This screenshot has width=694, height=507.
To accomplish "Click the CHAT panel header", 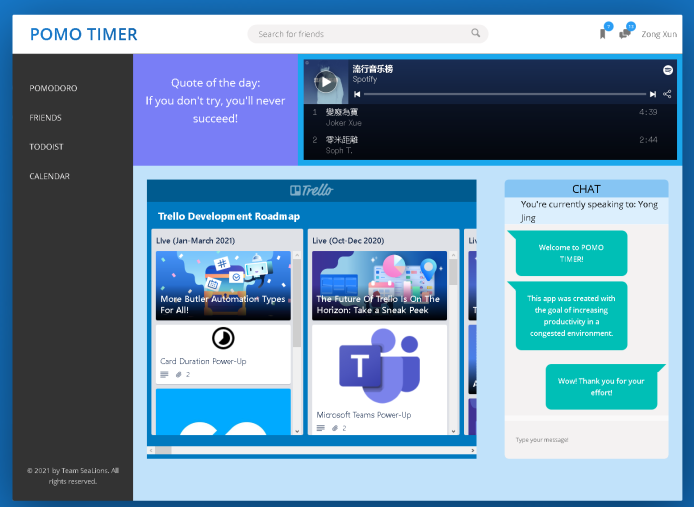I will click(x=586, y=189).
